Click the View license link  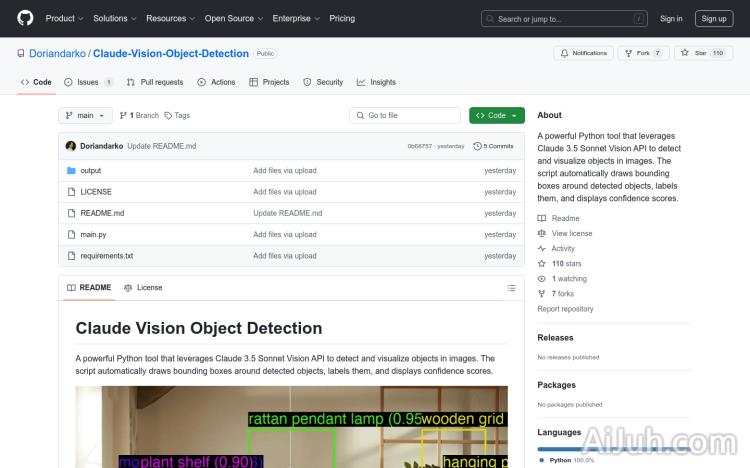tap(565, 233)
